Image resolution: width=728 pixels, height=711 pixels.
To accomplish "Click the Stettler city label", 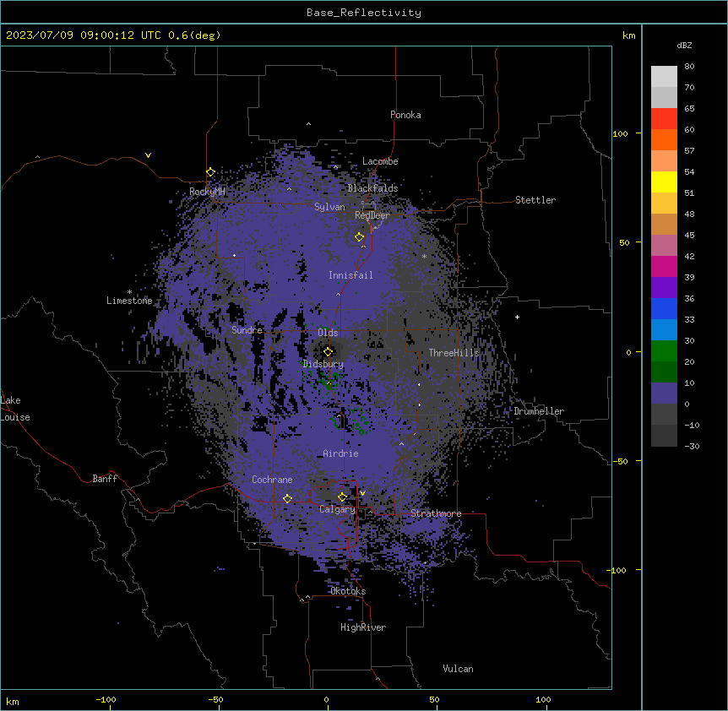I will point(535,200).
